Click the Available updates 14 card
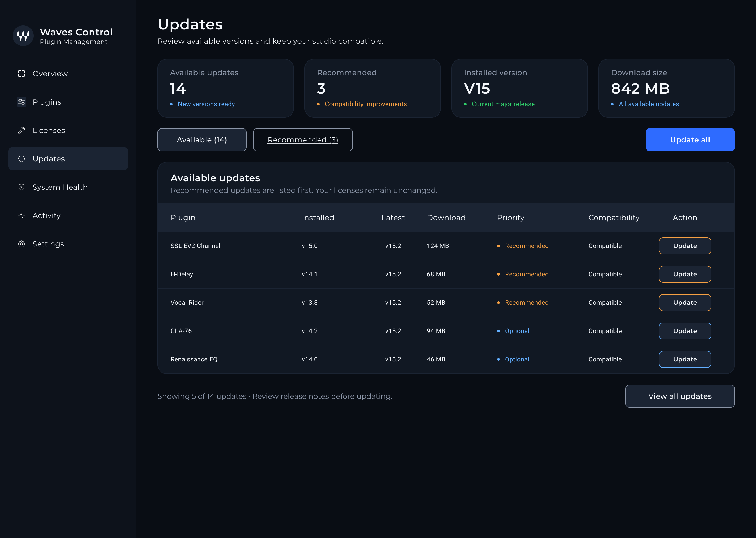The height and width of the screenshot is (538, 756). [x=226, y=88]
